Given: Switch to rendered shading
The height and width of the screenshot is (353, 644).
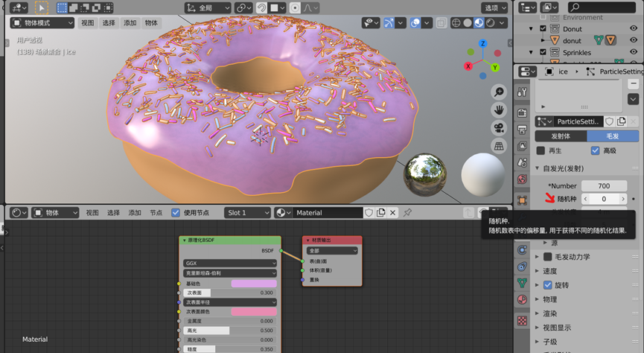Looking at the screenshot, I should [491, 23].
